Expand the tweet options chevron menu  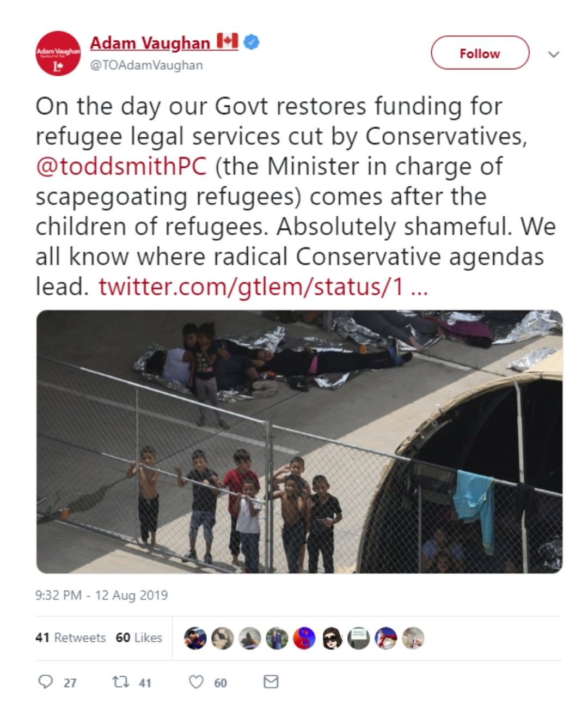coord(554,54)
